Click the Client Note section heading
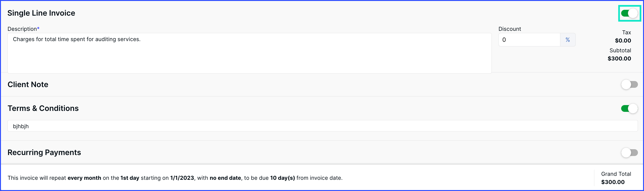 coord(28,84)
